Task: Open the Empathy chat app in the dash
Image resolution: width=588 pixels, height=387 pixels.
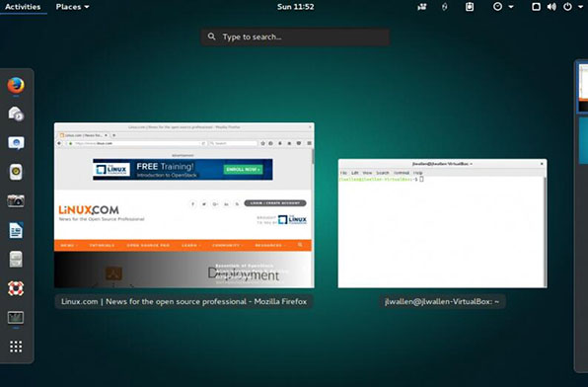Action: coord(16,143)
